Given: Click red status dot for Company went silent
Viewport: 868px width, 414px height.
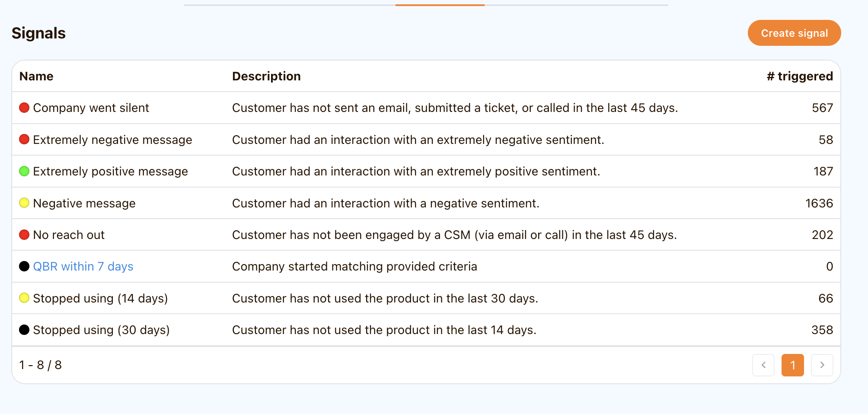Looking at the screenshot, I should point(24,108).
